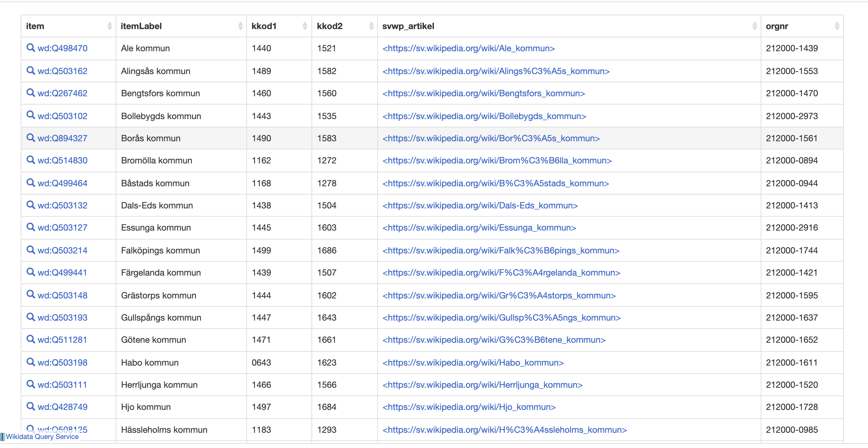The image size is (868, 448).
Task: Explore wd:Q503127 using its magnifier icon
Action: pos(31,227)
